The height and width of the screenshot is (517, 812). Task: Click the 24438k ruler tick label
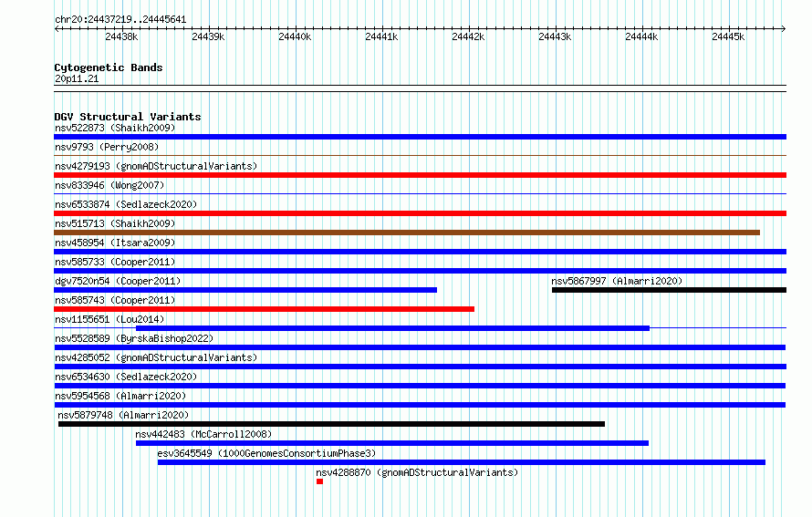121,36
